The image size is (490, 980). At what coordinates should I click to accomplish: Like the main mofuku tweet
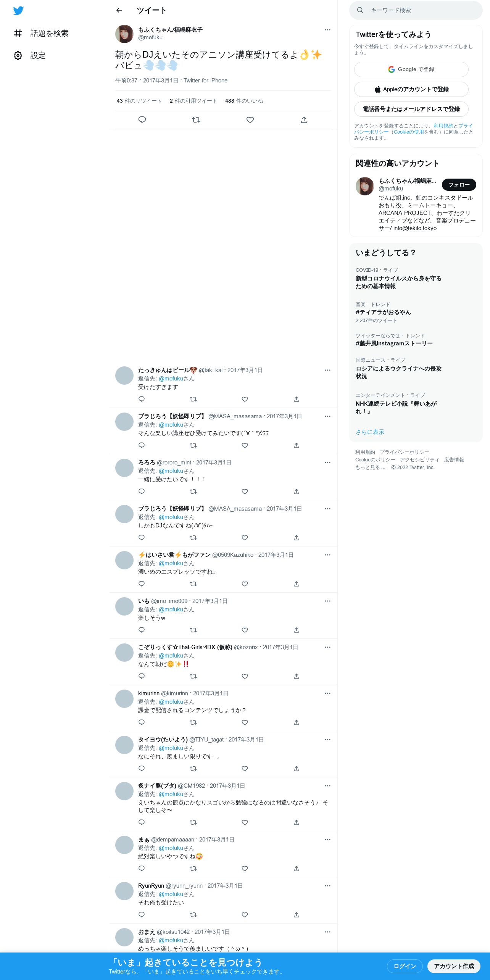250,120
